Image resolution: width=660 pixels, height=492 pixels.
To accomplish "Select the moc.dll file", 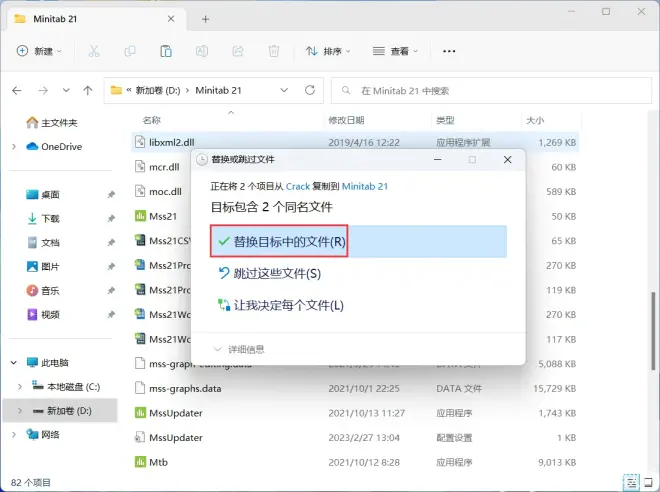I will pyautogui.click(x=165, y=191).
